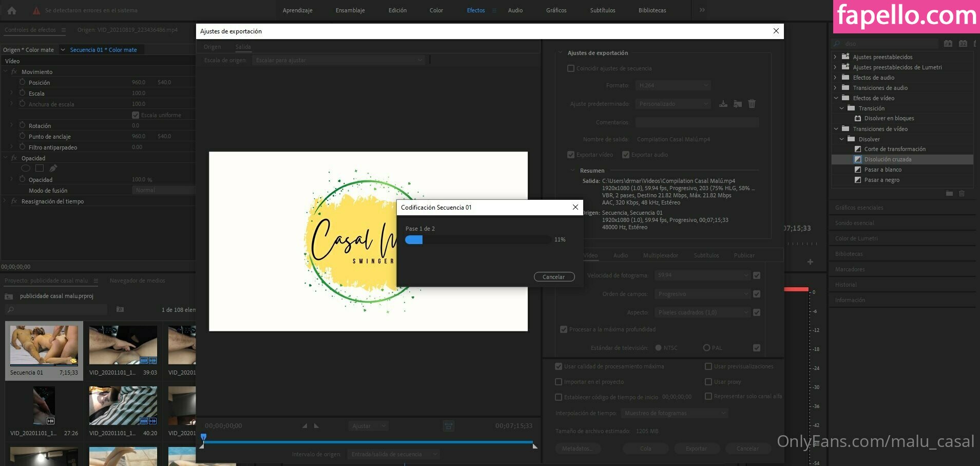Viewport: 980px width, 466px height.
Task: Switch to the Color workspace
Action: pyautogui.click(x=436, y=10)
